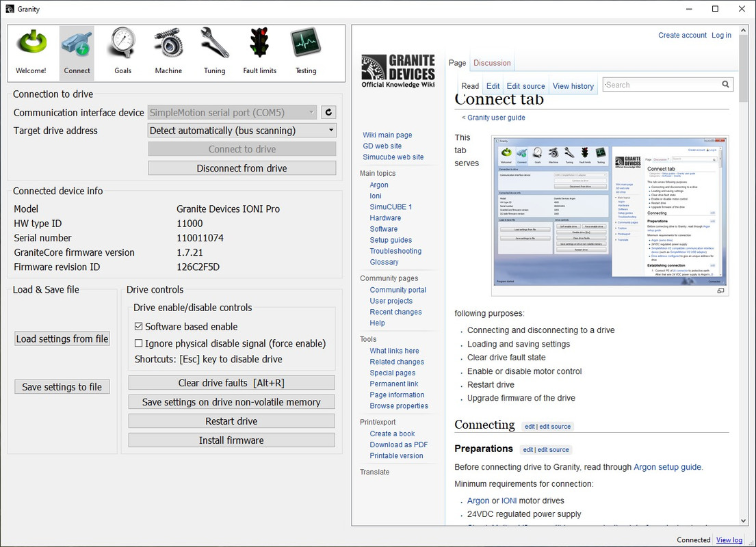Viewport: 756px width, 547px height.
Task: Open the wiki Edit tab
Action: pos(493,85)
